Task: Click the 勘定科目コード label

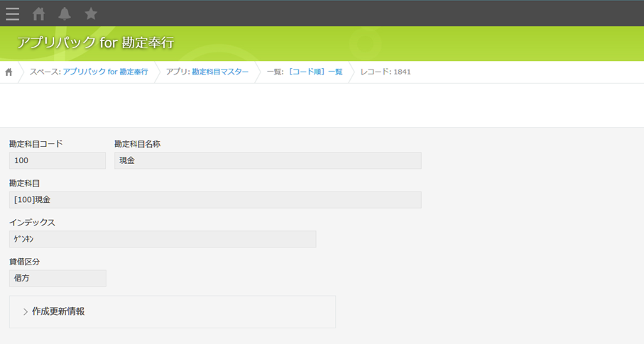Action: 36,144
